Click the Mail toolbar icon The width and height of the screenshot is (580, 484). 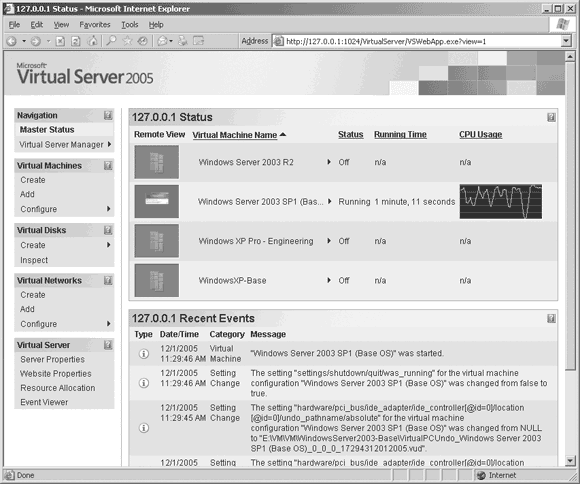click(162, 41)
